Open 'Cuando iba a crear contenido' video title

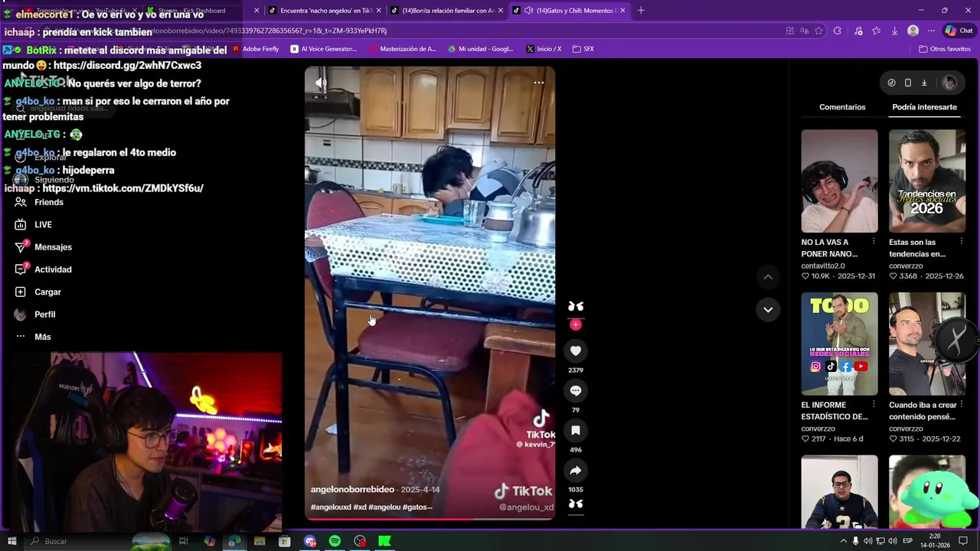pos(923,411)
